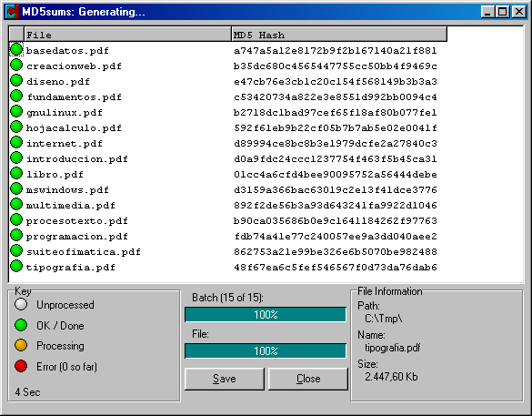
Task: Click the File 100% progress bar
Action: pyautogui.click(x=266, y=350)
